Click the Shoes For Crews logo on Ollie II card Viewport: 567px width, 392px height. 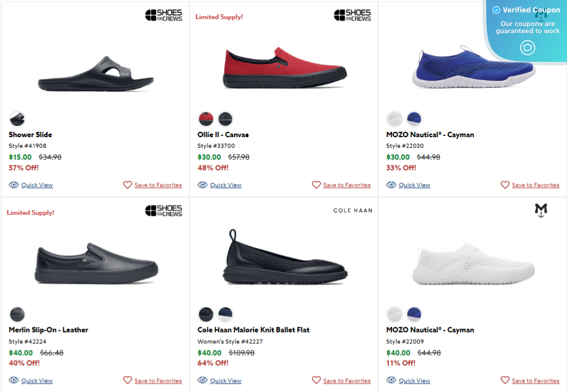(x=353, y=14)
